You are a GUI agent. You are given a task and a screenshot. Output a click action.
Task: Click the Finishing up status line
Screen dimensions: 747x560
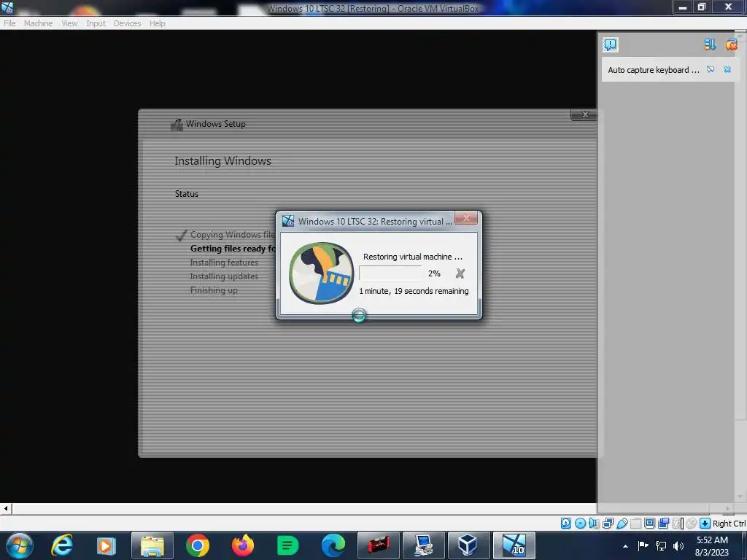[214, 290]
